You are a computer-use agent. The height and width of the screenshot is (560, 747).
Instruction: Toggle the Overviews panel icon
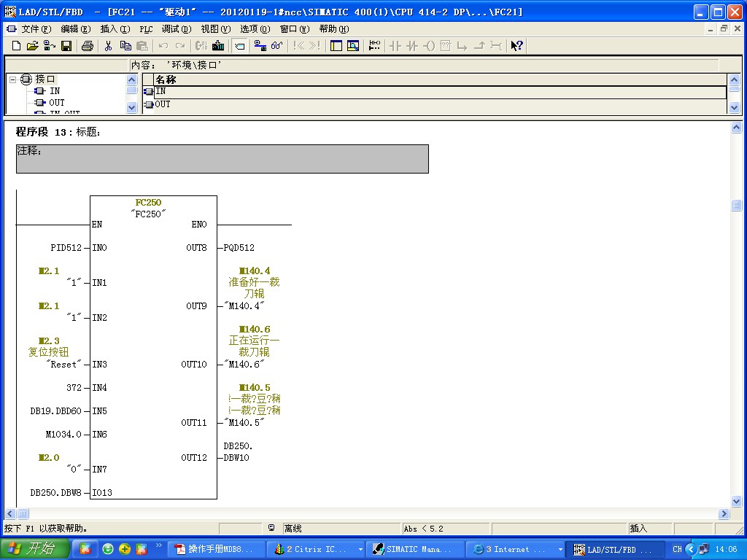(336, 46)
